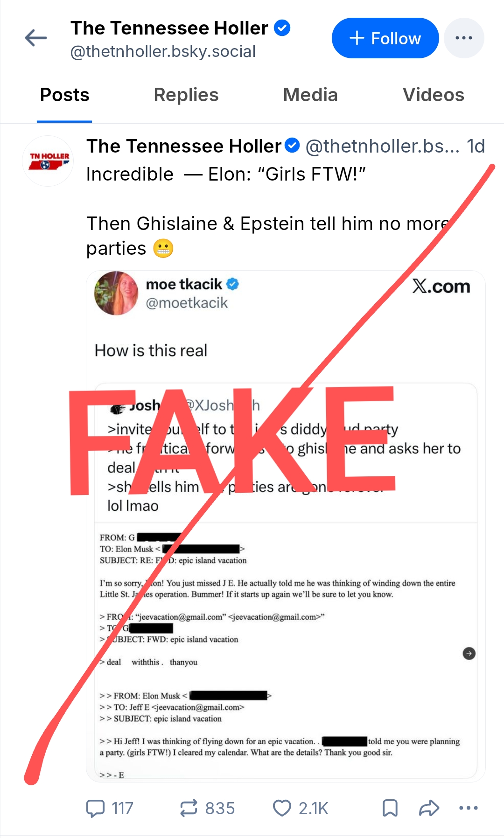This screenshot has height=838, width=504.
Task: Click the verified badge next to post author
Action: tap(292, 146)
